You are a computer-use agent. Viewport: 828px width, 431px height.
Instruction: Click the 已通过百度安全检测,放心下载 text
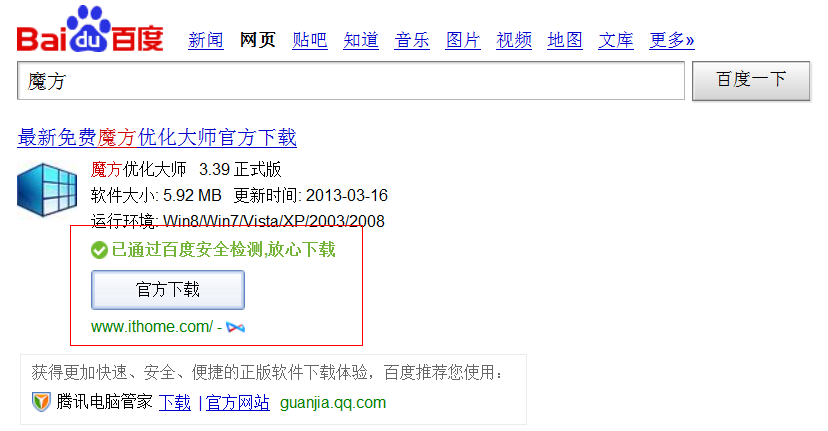pyautogui.click(x=223, y=250)
